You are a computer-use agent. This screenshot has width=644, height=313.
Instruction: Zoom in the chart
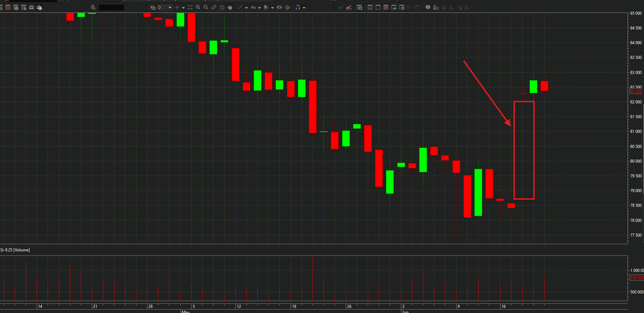(x=198, y=7)
